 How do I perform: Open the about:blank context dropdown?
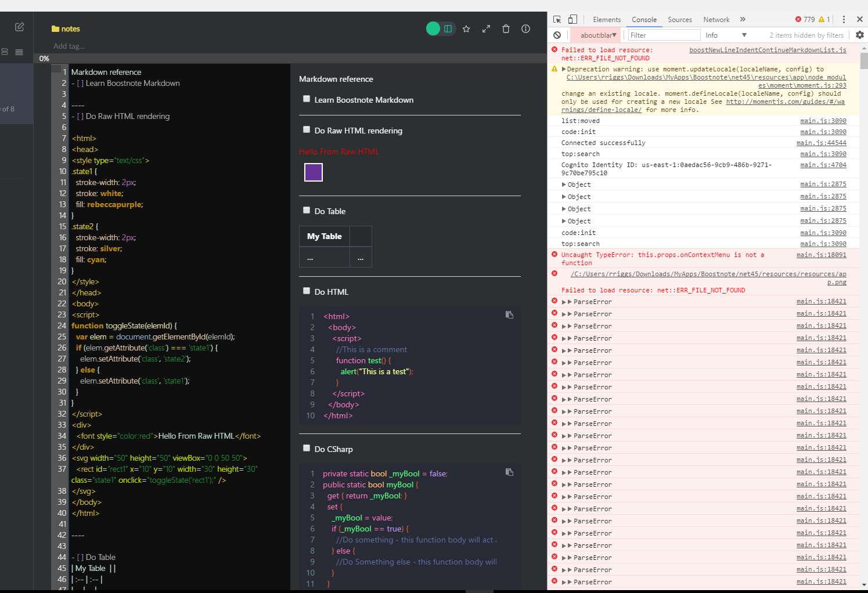596,35
